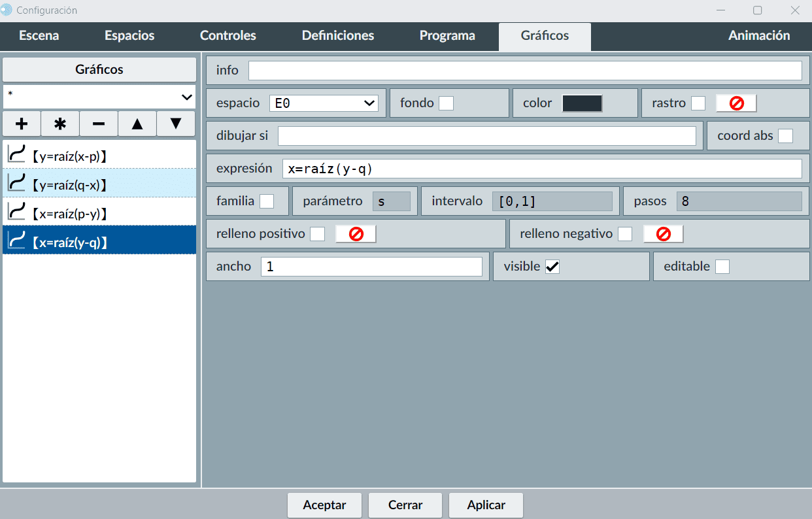Open relleno positivo color button
812x519 pixels.
[x=356, y=234]
